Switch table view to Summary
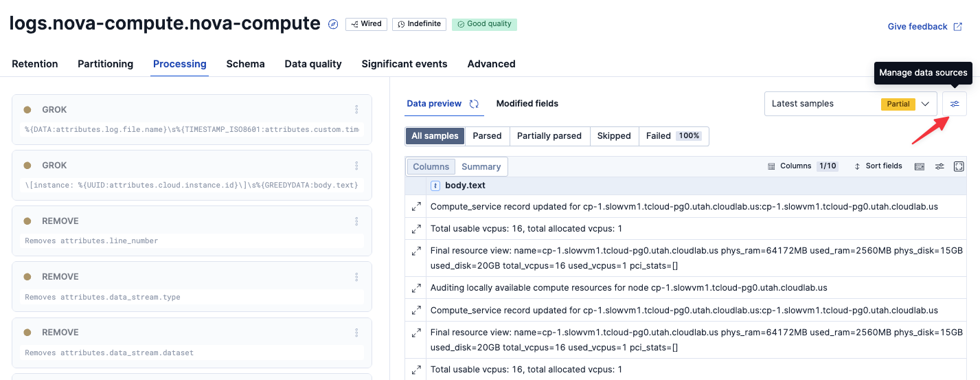The height and width of the screenshot is (380, 980). tap(481, 166)
